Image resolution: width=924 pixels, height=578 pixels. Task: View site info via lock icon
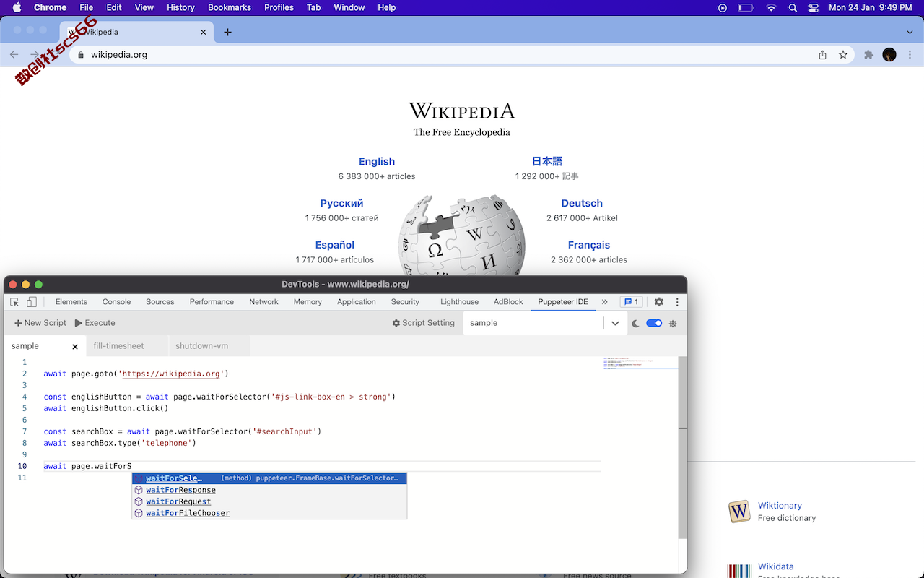[x=81, y=55]
